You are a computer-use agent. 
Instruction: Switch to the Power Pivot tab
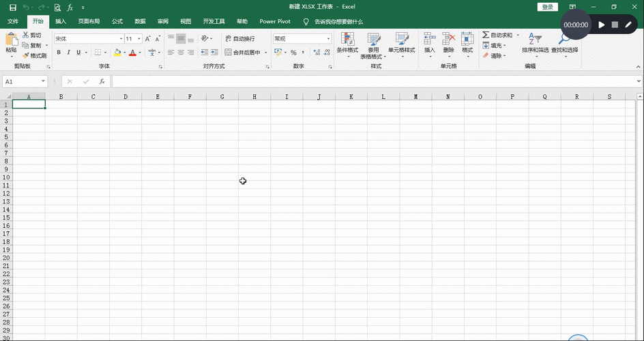point(275,21)
